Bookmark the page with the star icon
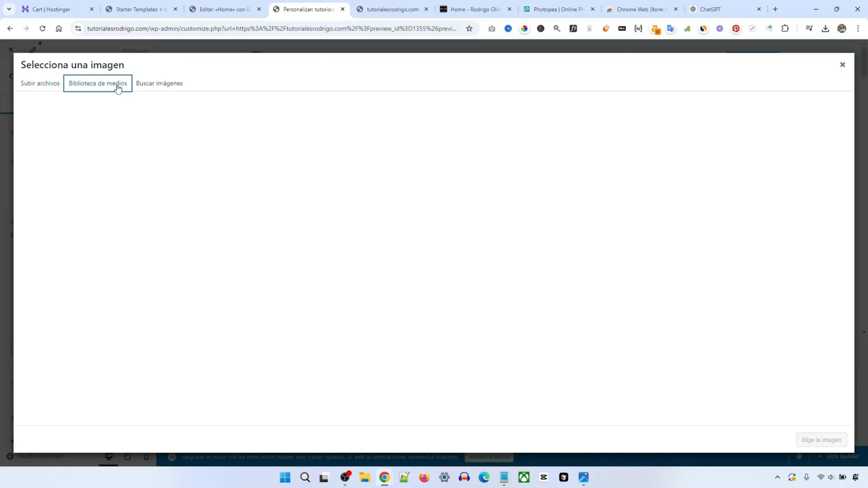The height and width of the screenshot is (488, 868). coord(469,29)
